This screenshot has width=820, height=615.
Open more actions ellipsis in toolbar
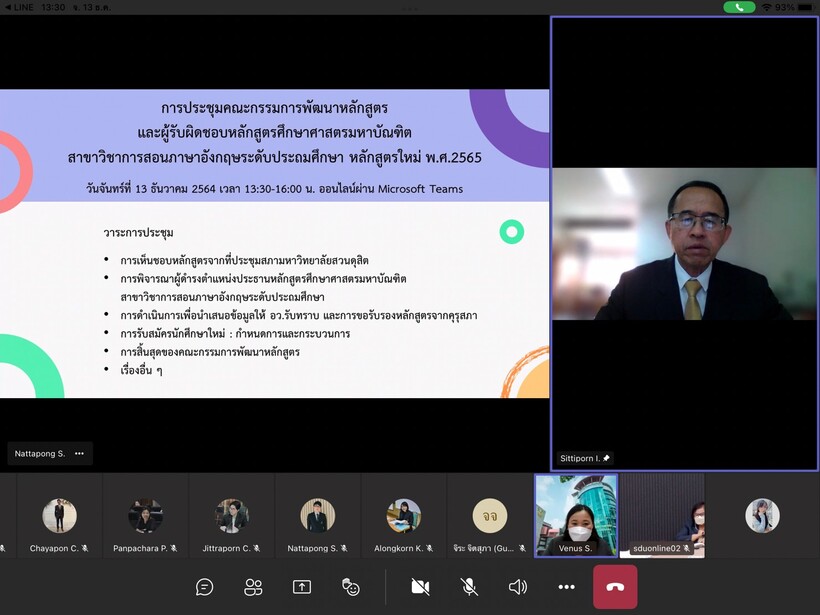coord(566,587)
